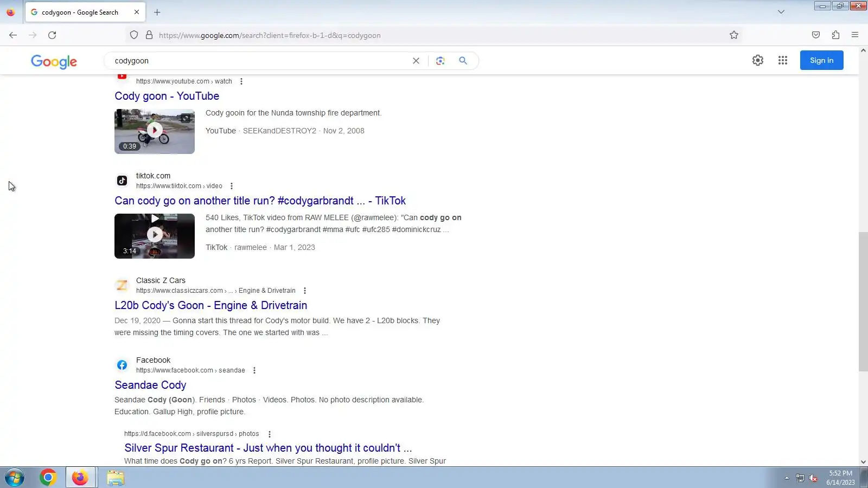Go to the Google home logo
This screenshot has height=488, width=868.
pyautogui.click(x=54, y=61)
